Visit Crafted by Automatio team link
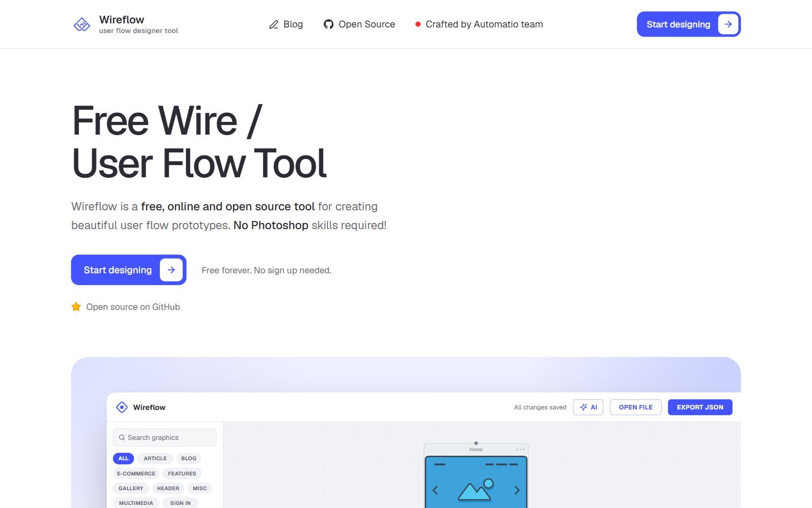812x508 pixels. (479, 24)
